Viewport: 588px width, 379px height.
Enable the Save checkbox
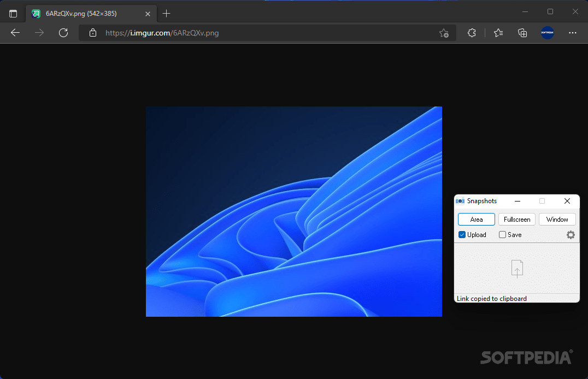503,235
